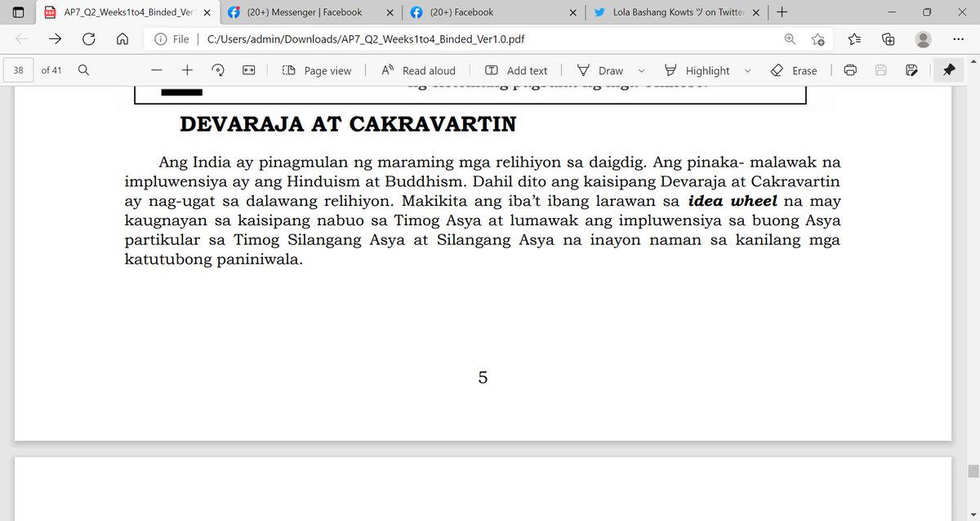Start Read aloud for the PDF

point(418,70)
